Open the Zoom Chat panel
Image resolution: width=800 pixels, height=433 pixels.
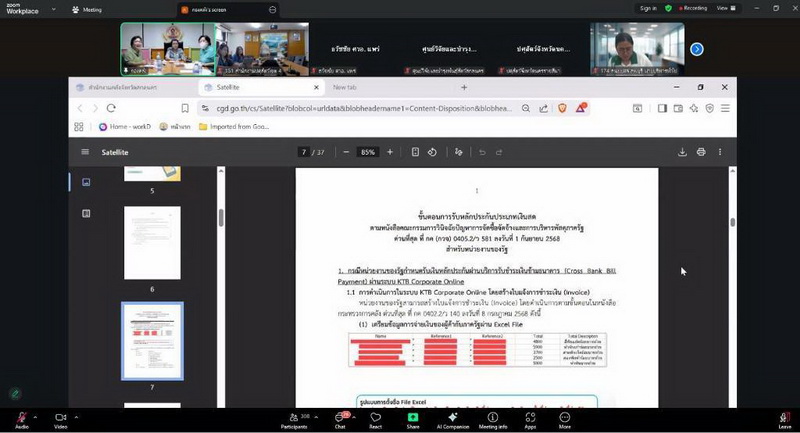(x=340, y=419)
